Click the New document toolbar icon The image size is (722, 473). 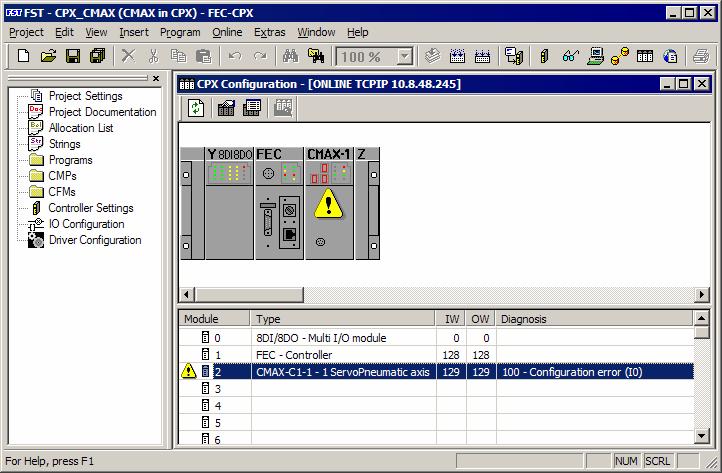(23, 56)
